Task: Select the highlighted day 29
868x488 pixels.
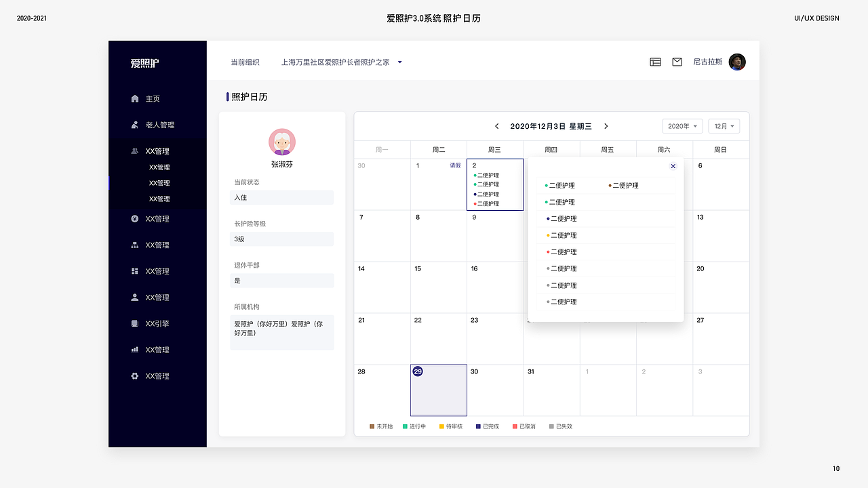Action: coord(439,390)
